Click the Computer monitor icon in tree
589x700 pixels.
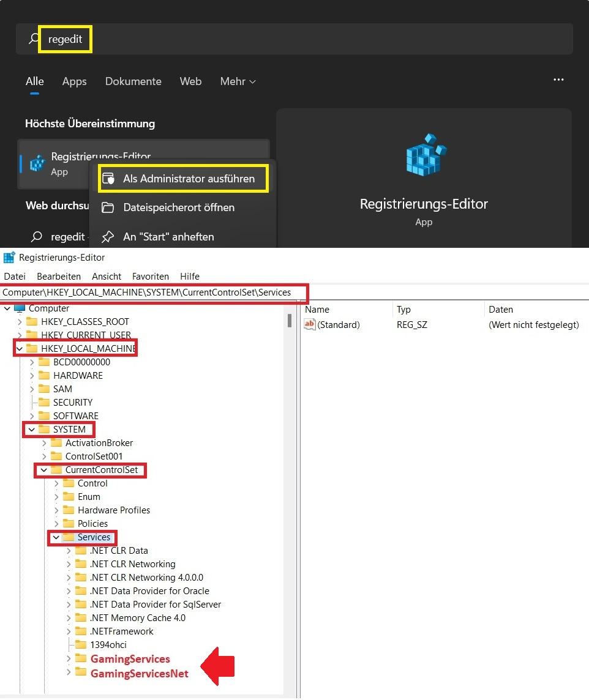pyautogui.click(x=20, y=308)
